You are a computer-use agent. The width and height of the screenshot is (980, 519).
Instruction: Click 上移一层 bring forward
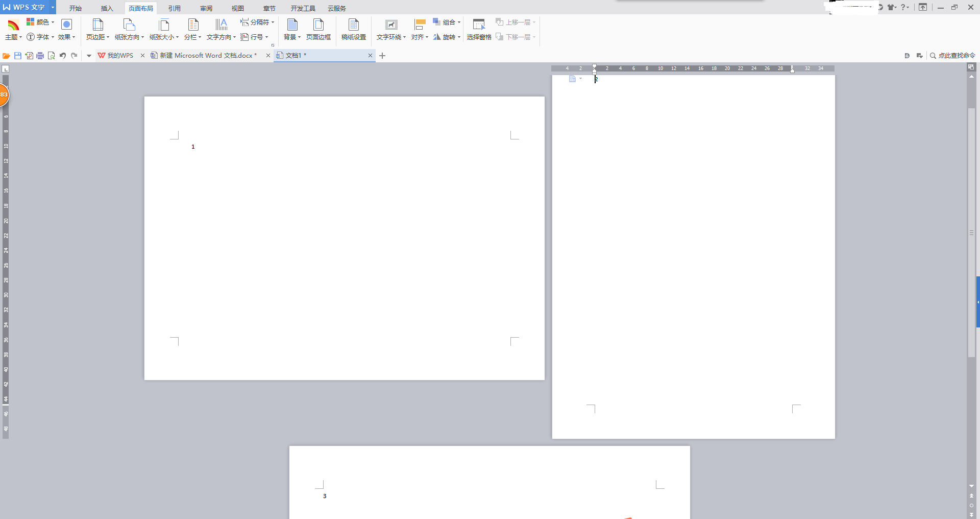[516, 22]
